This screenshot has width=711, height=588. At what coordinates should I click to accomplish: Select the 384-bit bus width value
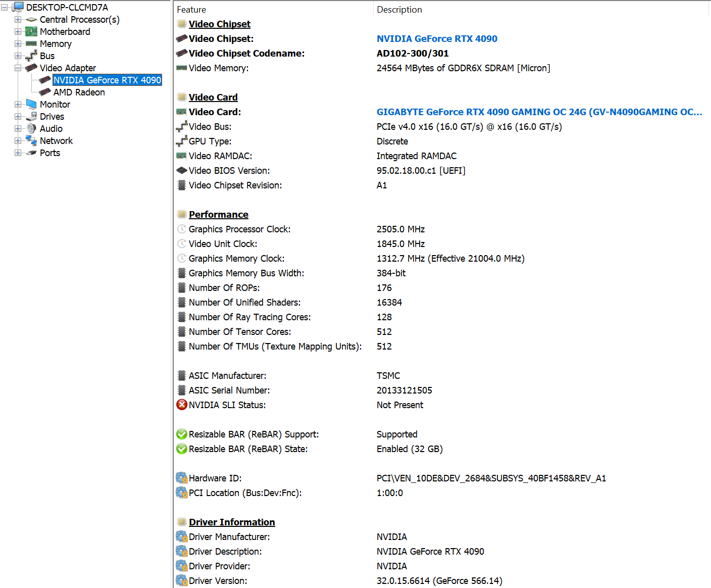point(391,273)
